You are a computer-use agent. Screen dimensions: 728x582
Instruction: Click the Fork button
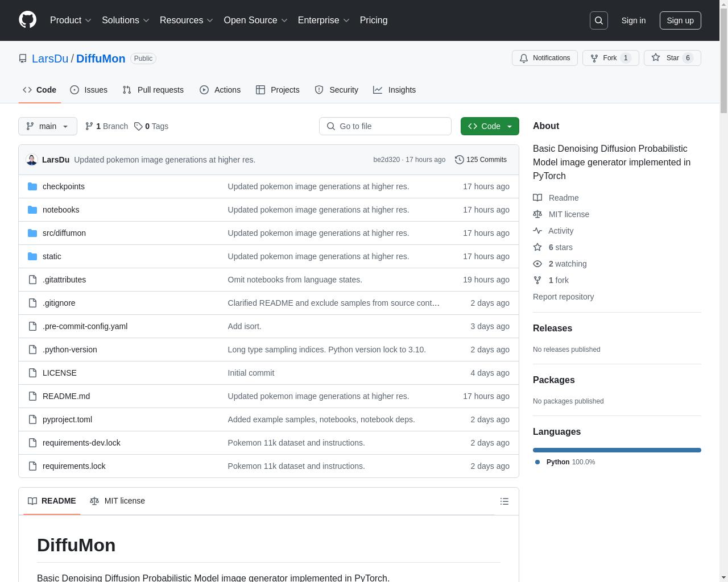click(x=611, y=58)
